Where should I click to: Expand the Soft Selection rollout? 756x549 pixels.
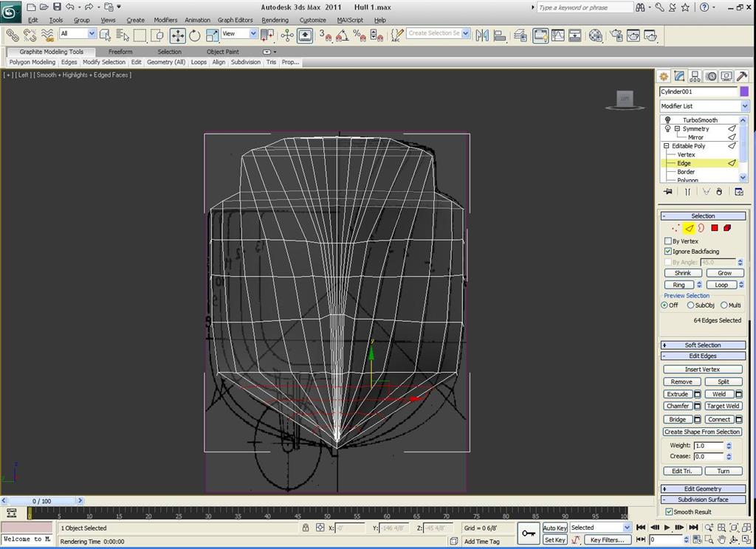pos(703,345)
